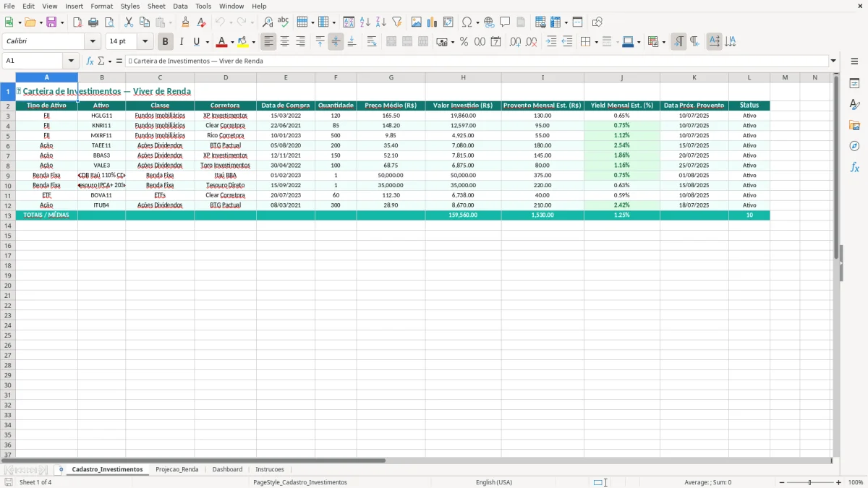Insert a hyperlink using the toolbar icon
Viewport: 868px width, 488px height.
coord(489,22)
